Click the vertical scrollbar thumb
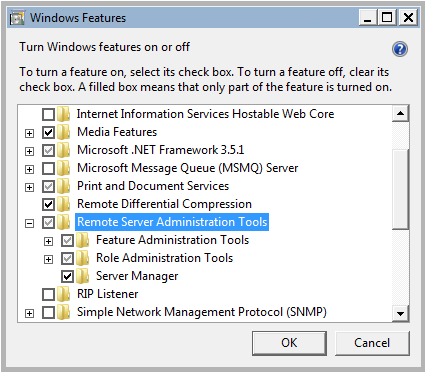The width and height of the screenshot is (425, 372). [400, 189]
